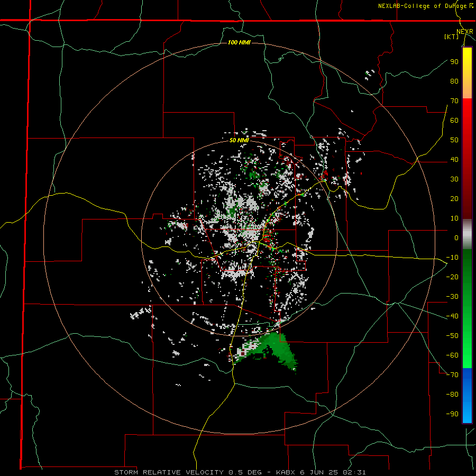476x476 pixels.
Task: Click the 100 NMI range ring label
Action: [239, 42]
